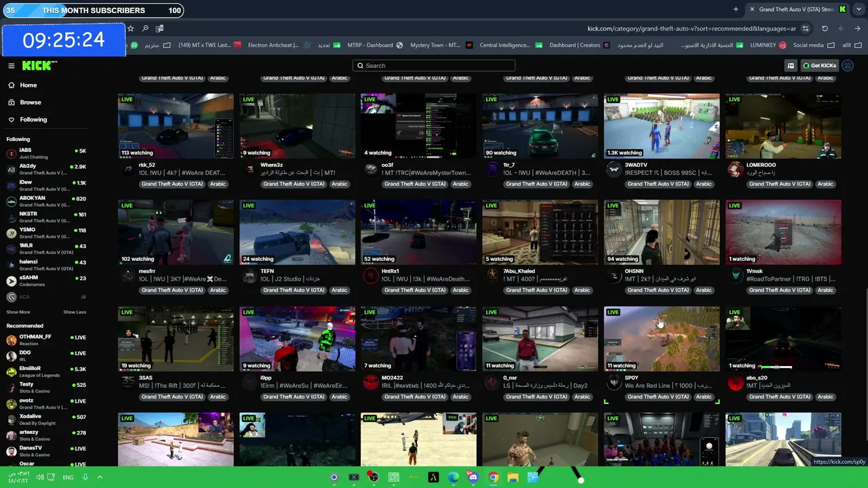Image resolution: width=868 pixels, height=488 pixels.
Task: Open the profile avatar menu
Action: click(848, 66)
